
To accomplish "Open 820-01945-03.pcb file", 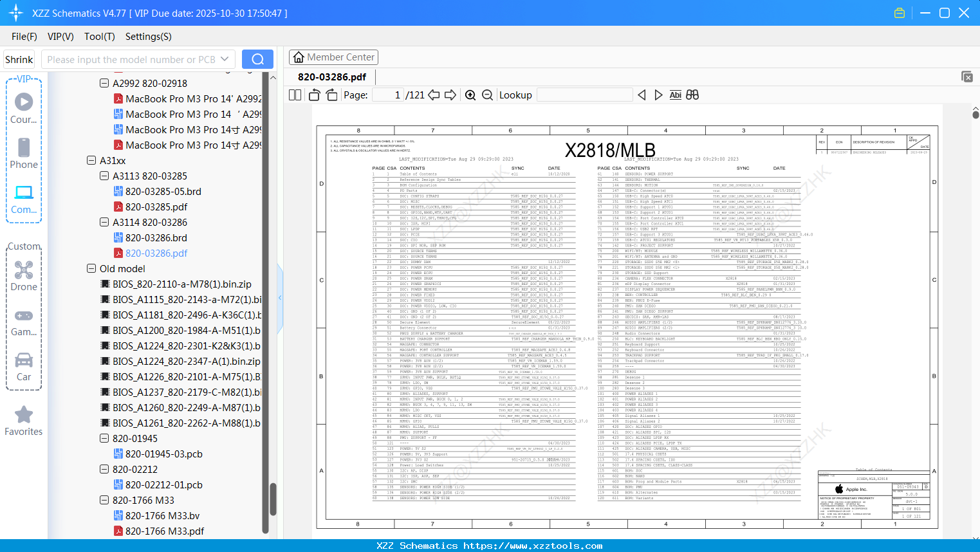I will tap(164, 454).
